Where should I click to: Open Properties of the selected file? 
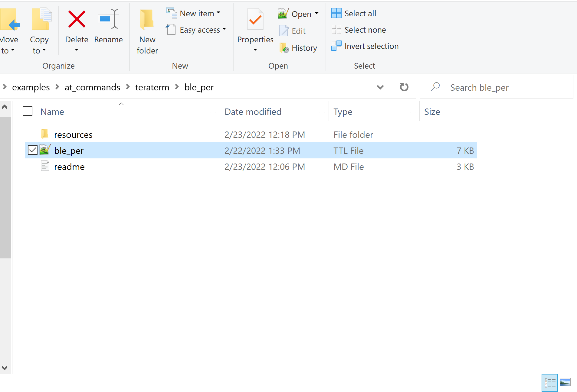pyautogui.click(x=255, y=21)
